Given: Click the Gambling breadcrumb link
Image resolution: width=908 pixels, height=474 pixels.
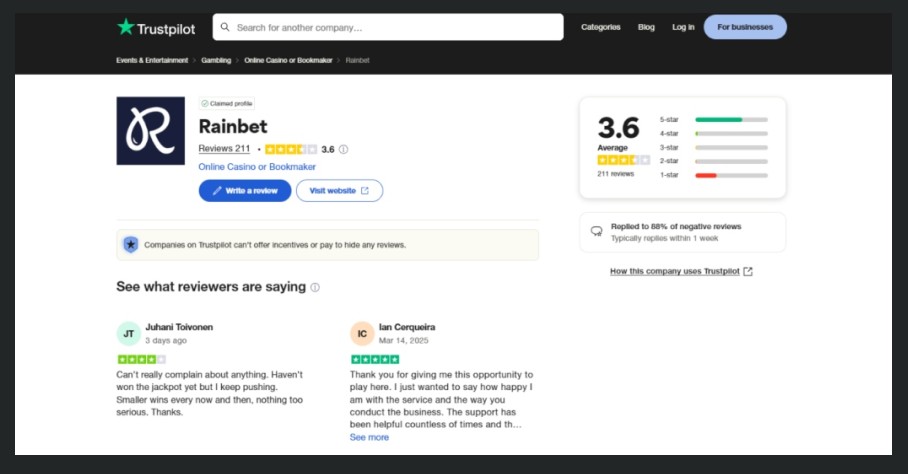Looking at the screenshot, I should point(216,60).
